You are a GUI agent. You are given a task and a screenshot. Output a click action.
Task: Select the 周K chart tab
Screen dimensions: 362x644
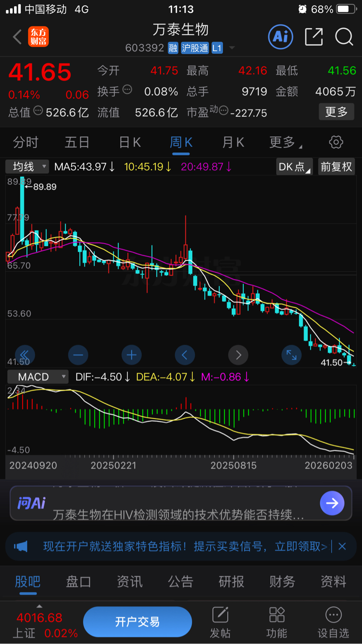click(181, 142)
